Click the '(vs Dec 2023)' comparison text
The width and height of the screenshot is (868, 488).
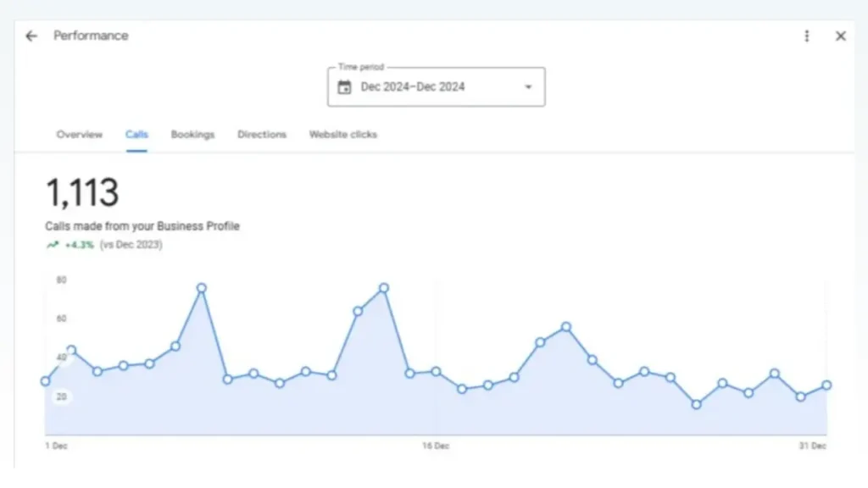(x=131, y=245)
